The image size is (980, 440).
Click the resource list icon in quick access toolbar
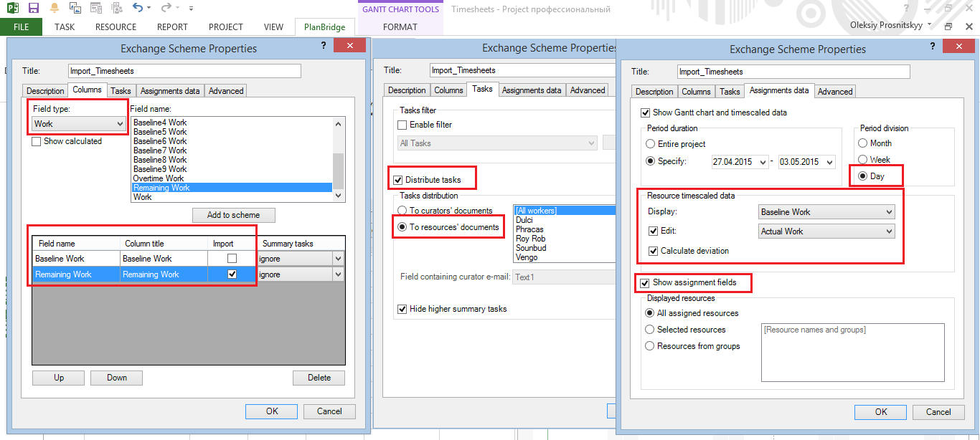(116, 8)
